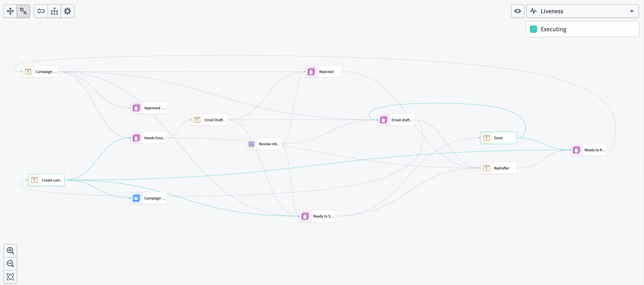
Task: Click the Email Draft action node
Action: [x=209, y=120]
